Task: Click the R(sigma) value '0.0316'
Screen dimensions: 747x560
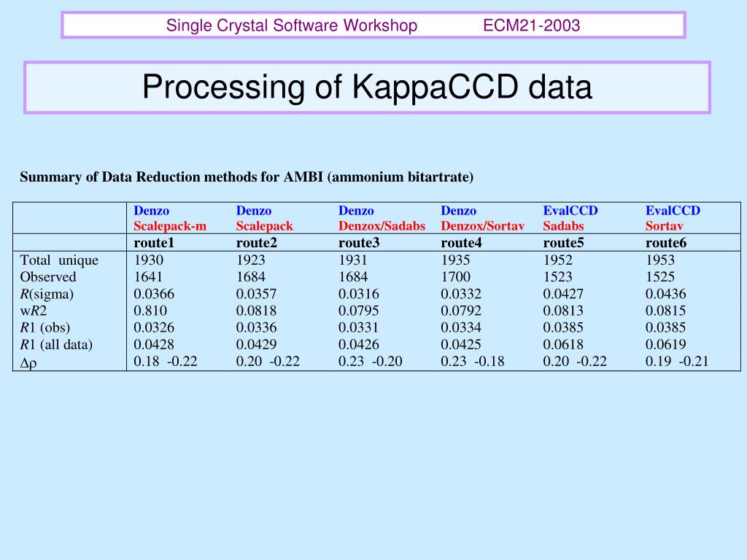Action: [x=359, y=294]
